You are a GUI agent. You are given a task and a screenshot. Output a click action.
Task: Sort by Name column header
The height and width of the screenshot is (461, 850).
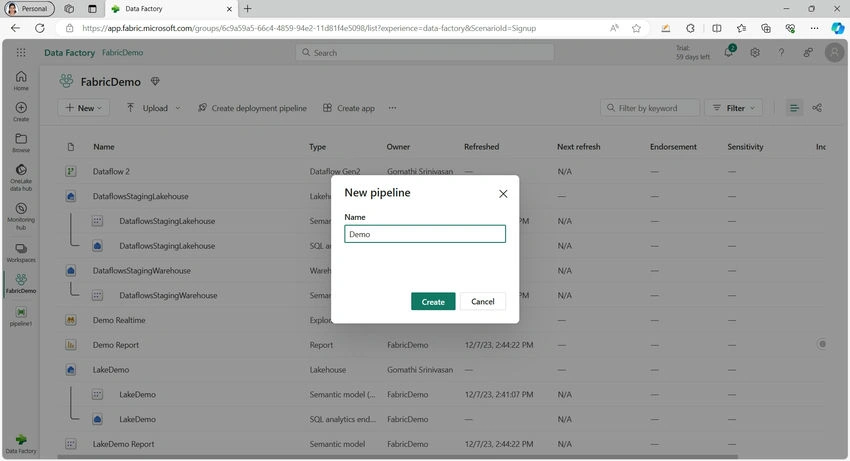coord(104,146)
